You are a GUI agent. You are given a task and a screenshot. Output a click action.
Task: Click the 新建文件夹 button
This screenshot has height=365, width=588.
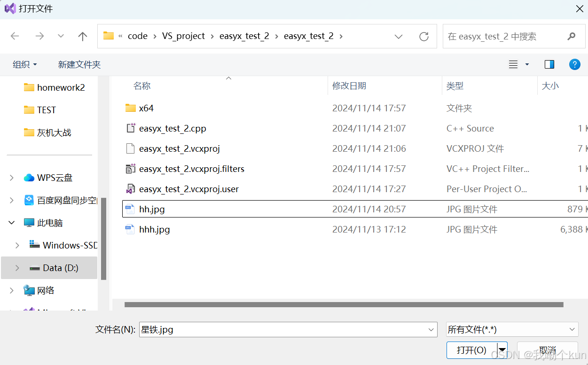coord(79,64)
